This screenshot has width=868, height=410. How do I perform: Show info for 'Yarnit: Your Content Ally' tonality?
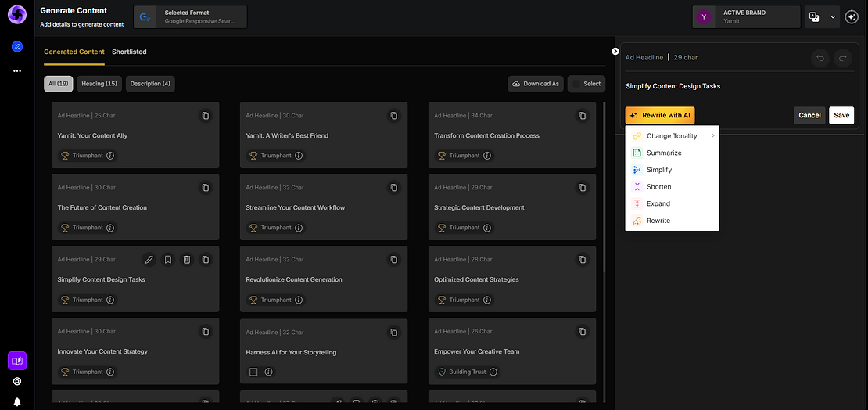(110, 156)
